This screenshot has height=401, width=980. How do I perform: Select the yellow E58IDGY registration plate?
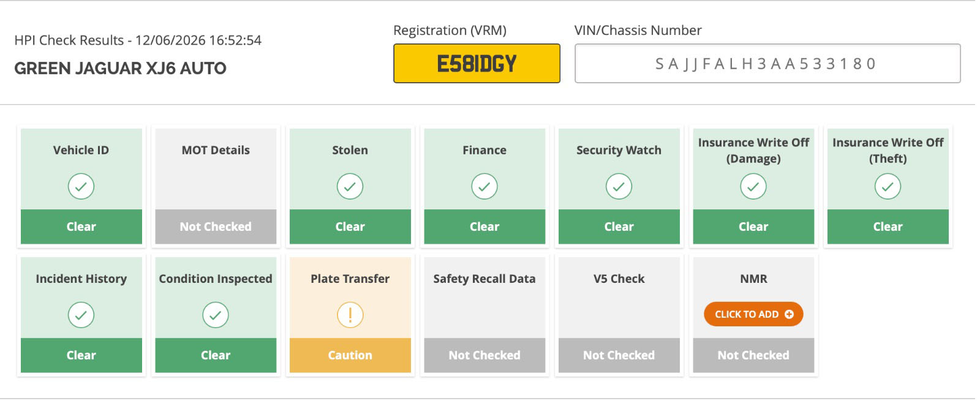(477, 63)
